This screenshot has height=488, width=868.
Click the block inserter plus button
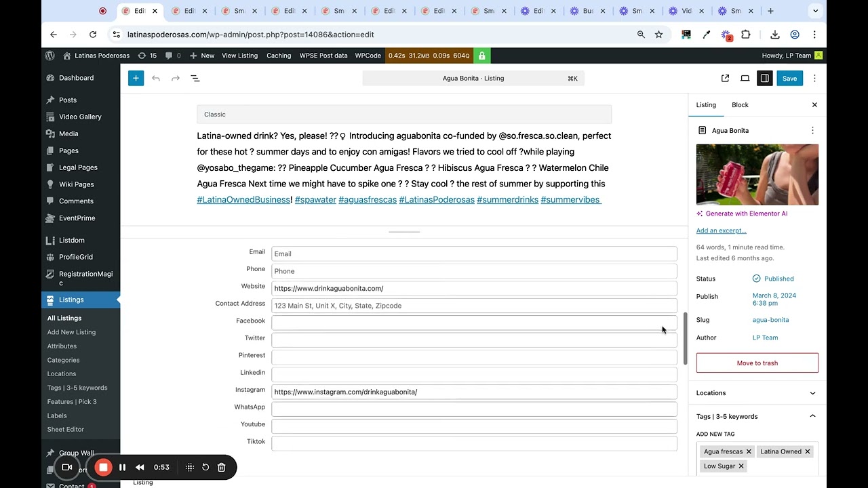coord(136,78)
